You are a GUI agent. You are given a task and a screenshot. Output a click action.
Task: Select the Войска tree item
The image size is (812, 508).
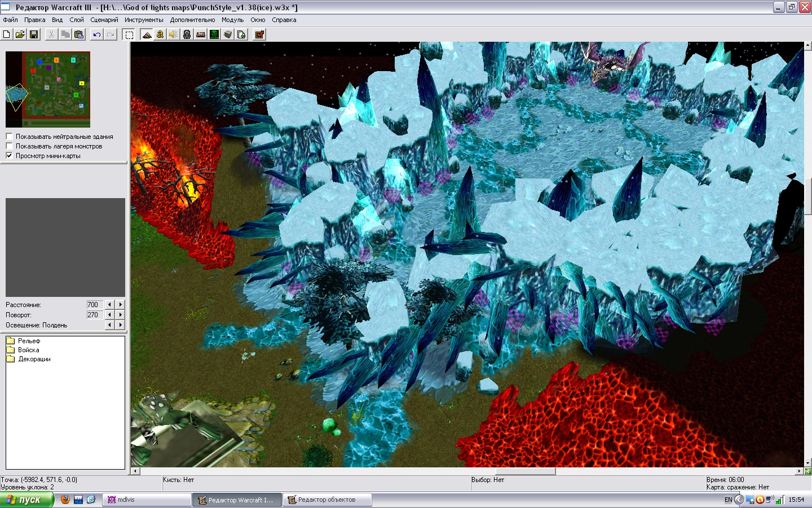coord(29,350)
